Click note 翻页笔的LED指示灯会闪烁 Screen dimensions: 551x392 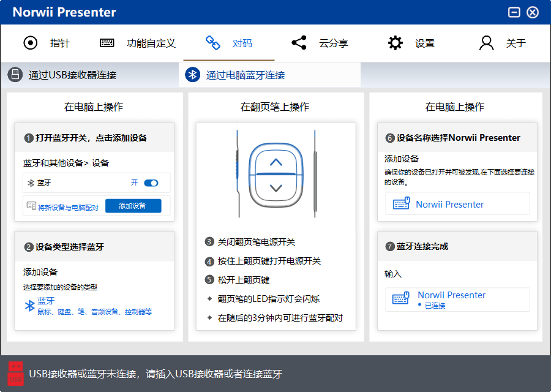(269, 299)
